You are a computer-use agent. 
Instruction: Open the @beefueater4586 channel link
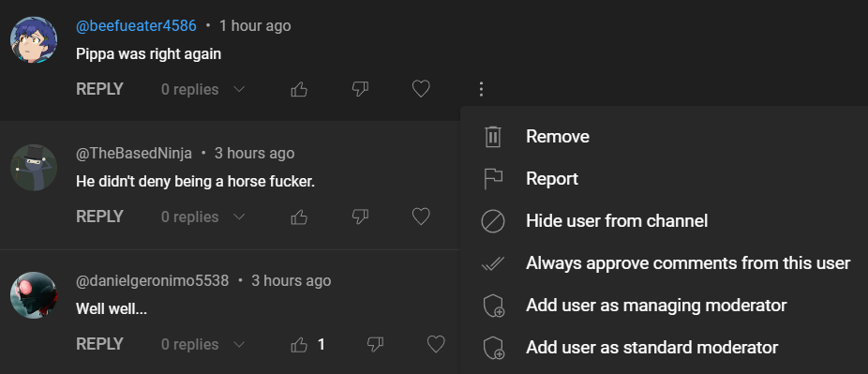pyautogui.click(x=136, y=26)
